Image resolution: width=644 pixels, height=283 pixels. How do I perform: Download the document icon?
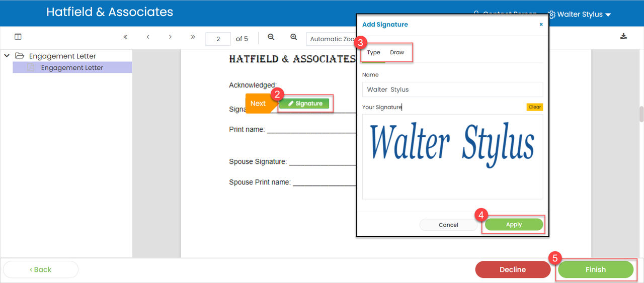coord(623,36)
